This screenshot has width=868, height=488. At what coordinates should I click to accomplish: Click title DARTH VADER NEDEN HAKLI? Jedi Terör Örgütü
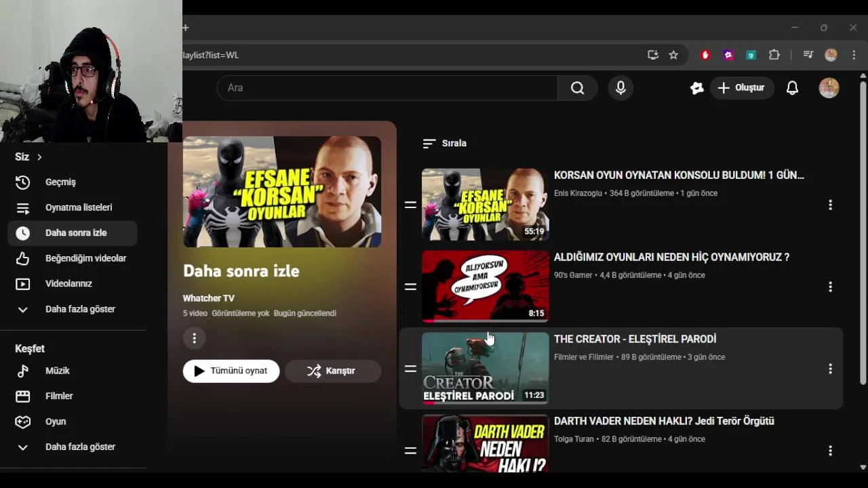pyautogui.click(x=664, y=422)
